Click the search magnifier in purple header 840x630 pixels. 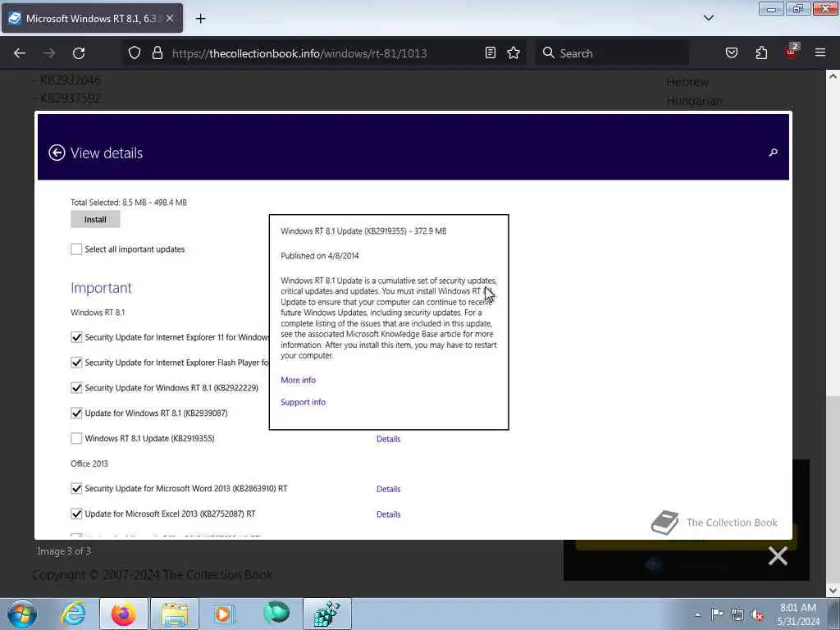[773, 153]
